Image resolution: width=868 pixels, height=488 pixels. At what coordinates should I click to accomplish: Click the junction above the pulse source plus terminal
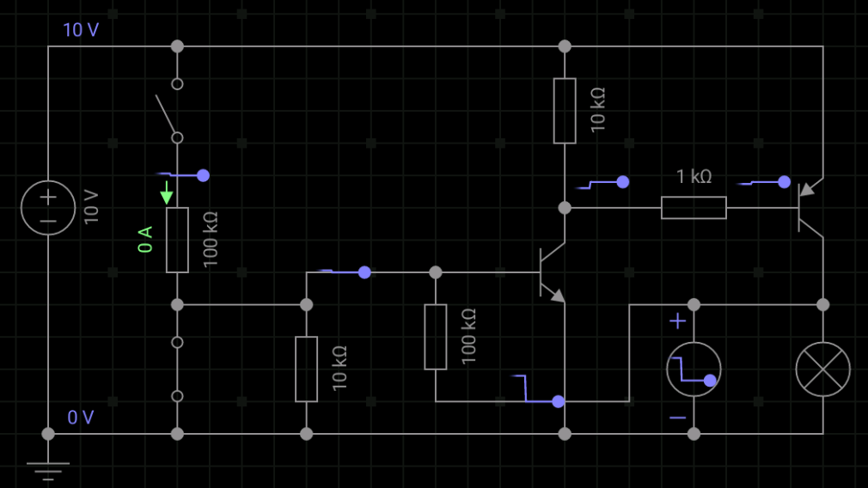click(x=694, y=305)
